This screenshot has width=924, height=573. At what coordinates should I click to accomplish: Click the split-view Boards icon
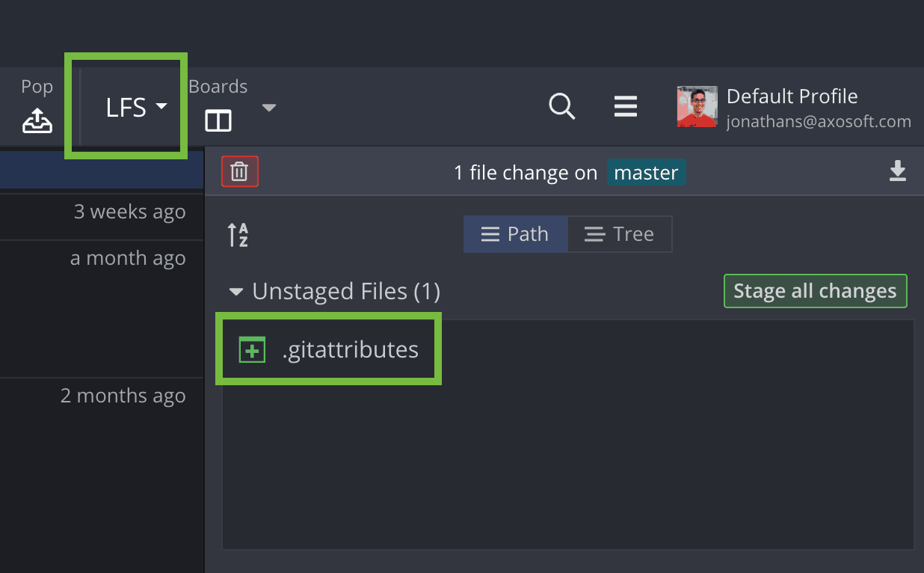click(218, 120)
